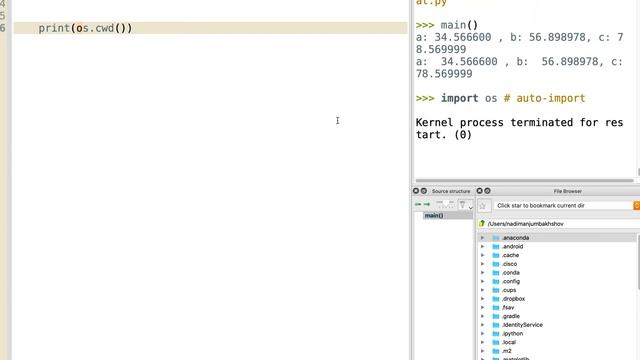Go back in Source structure navigation
The height and width of the screenshot is (360, 640).
click(x=418, y=204)
